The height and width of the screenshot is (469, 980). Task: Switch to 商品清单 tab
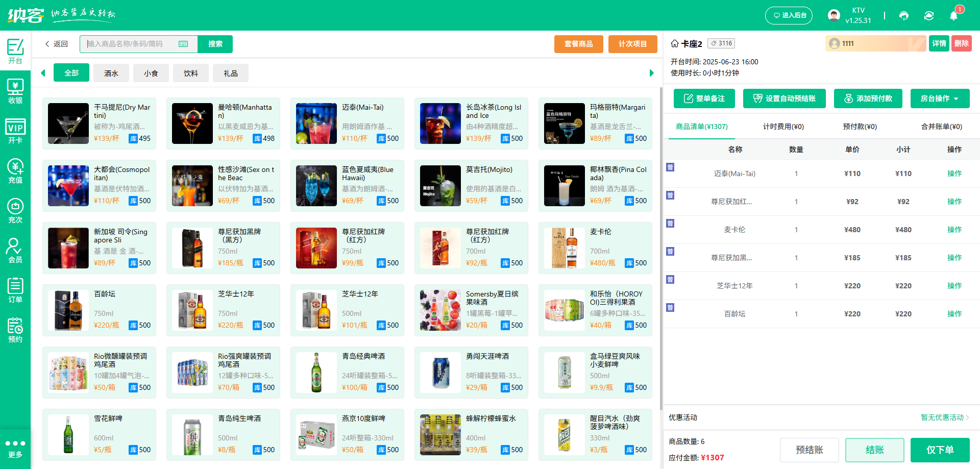coord(702,127)
